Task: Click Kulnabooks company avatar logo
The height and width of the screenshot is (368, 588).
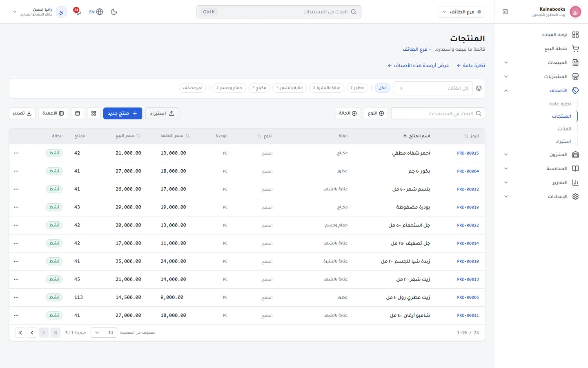Action: tap(575, 12)
